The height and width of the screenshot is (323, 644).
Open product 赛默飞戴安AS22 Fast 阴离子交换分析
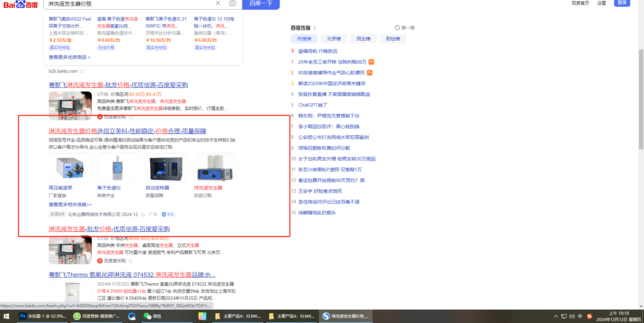70,23
